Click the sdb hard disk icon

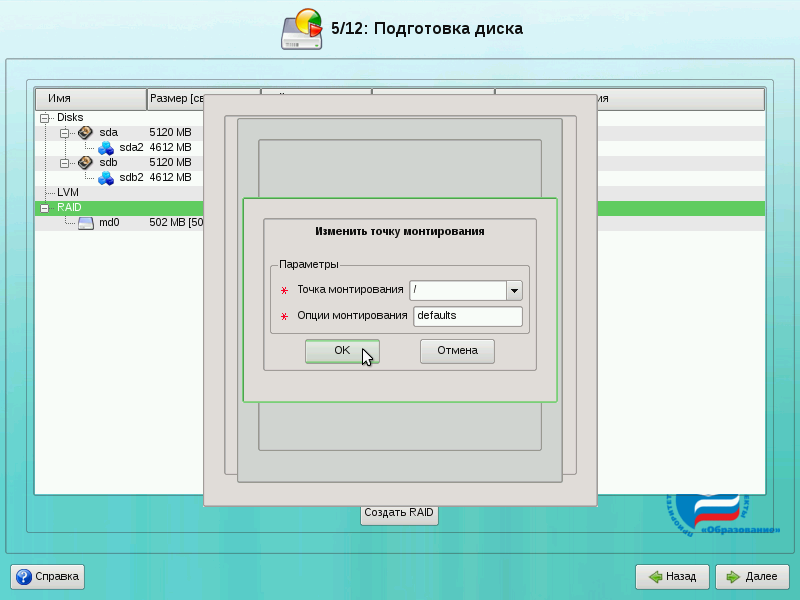pyautogui.click(x=85, y=162)
